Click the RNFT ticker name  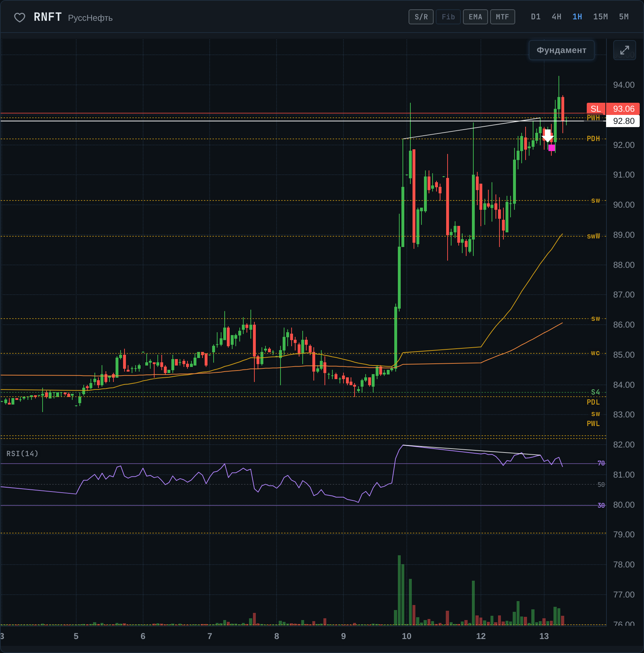(x=48, y=17)
